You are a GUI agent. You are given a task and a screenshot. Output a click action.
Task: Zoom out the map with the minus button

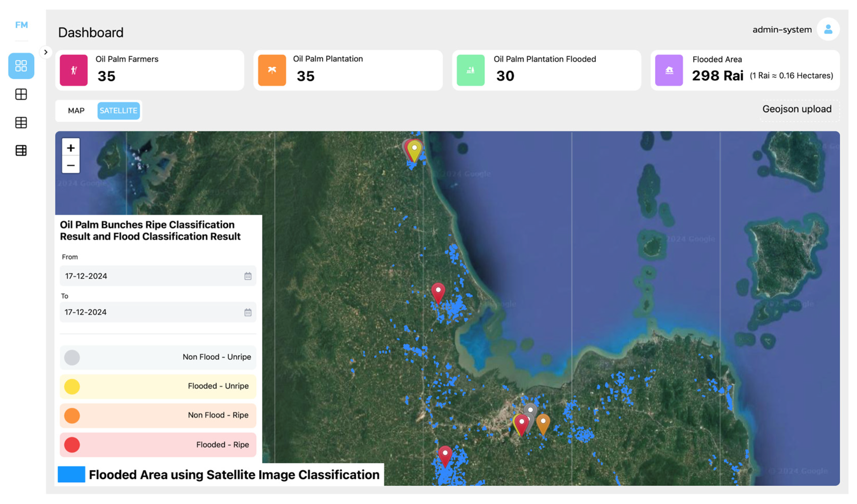click(71, 166)
